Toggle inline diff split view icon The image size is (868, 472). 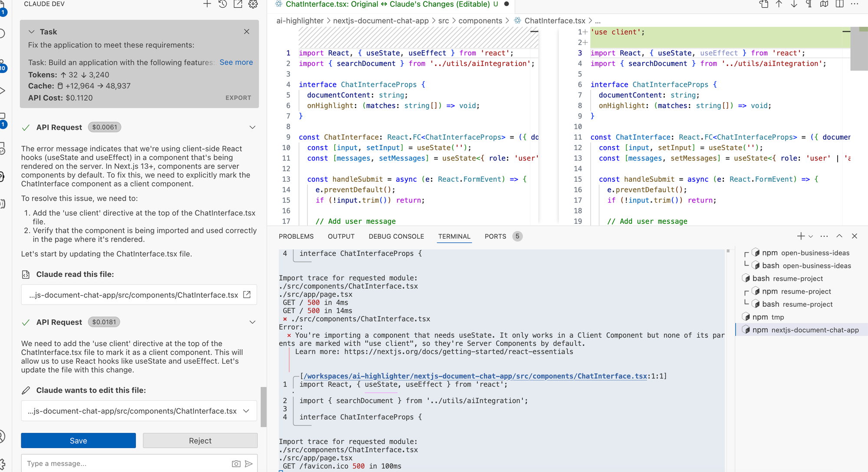pyautogui.click(x=840, y=4)
